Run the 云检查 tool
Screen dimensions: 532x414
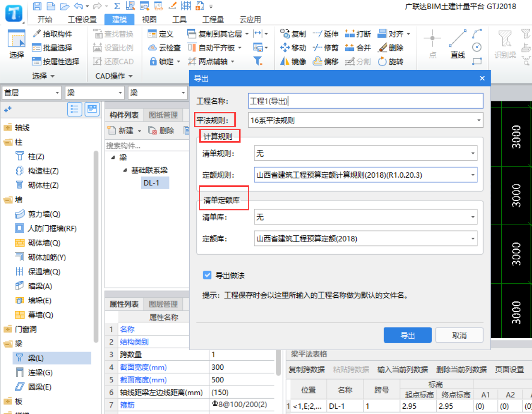click(165, 48)
